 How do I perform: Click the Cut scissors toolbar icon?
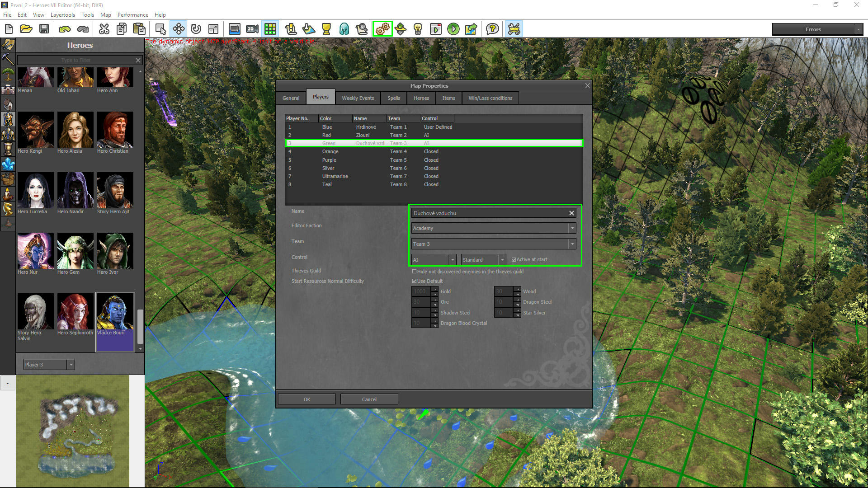click(x=104, y=29)
